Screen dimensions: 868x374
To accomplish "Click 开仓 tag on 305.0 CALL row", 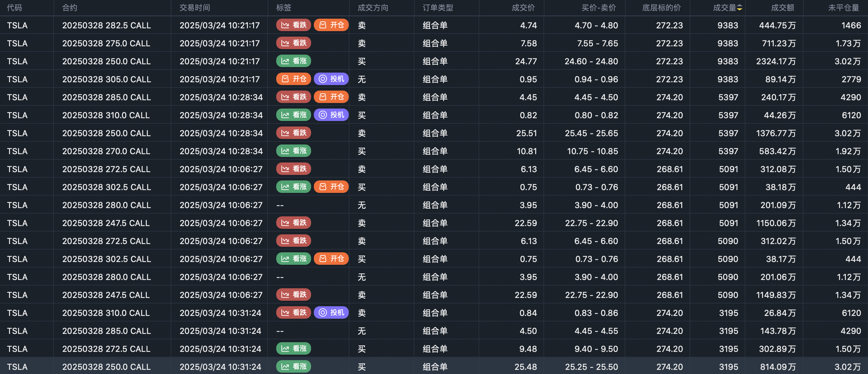I will tap(294, 79).
